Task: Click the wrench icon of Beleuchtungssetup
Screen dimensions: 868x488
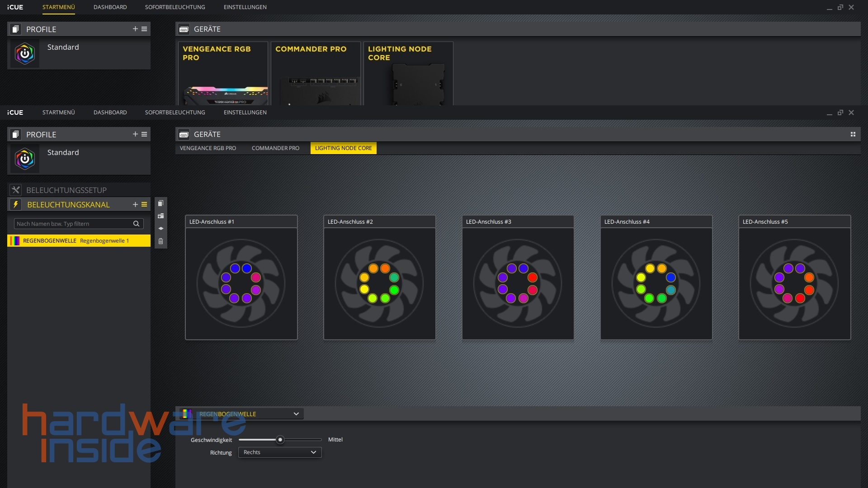Action: [x=16, y=190]
